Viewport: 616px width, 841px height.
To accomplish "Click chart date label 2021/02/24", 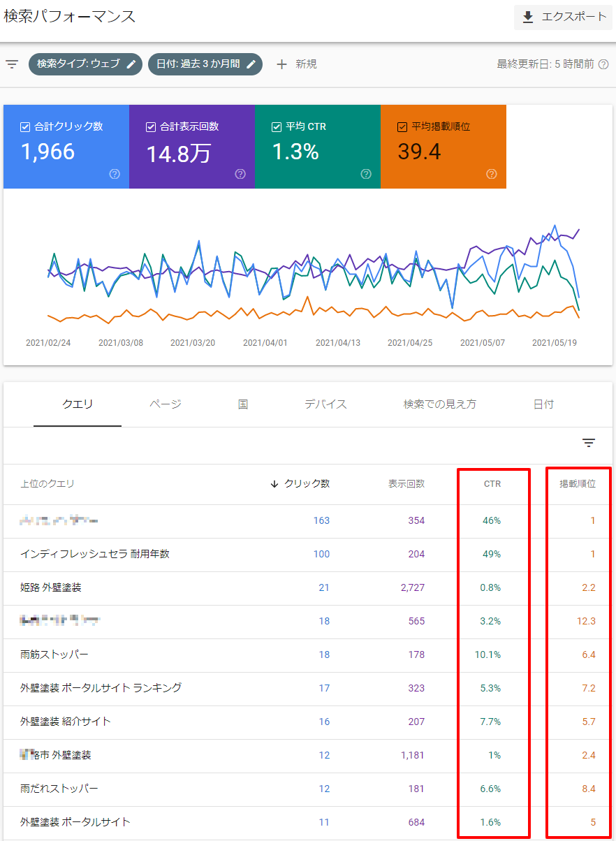I will 48,343.
